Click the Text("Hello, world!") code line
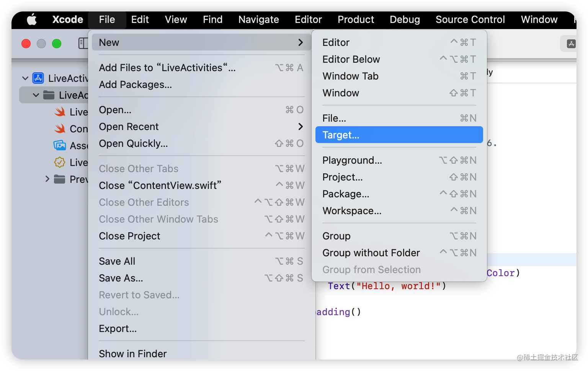588x371 pixels. click(x=387, y=286)
